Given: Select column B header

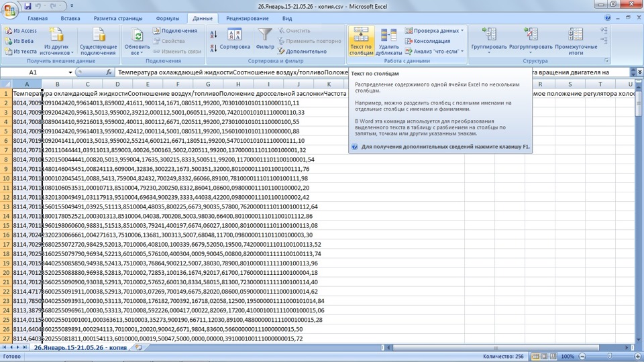Looking at the screenshot, I should point(57,84).
